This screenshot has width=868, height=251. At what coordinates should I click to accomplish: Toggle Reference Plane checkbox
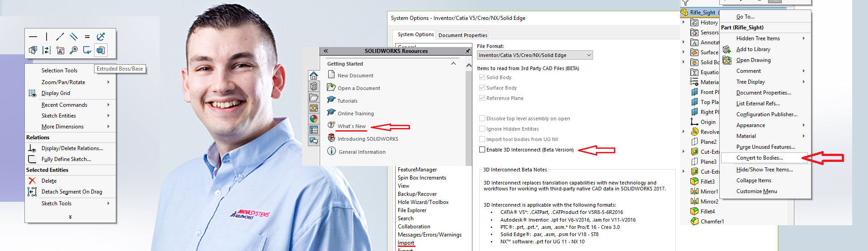point(482,98)
